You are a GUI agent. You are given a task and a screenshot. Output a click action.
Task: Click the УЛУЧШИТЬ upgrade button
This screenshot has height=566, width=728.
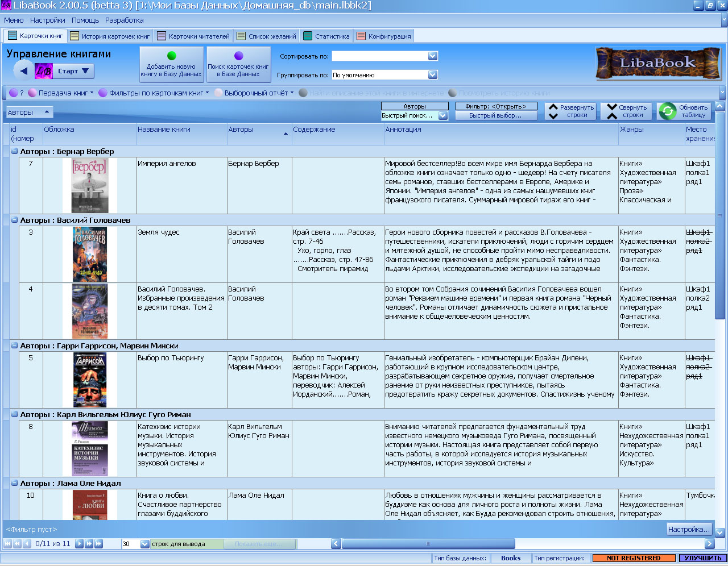(x=702, y=558)
